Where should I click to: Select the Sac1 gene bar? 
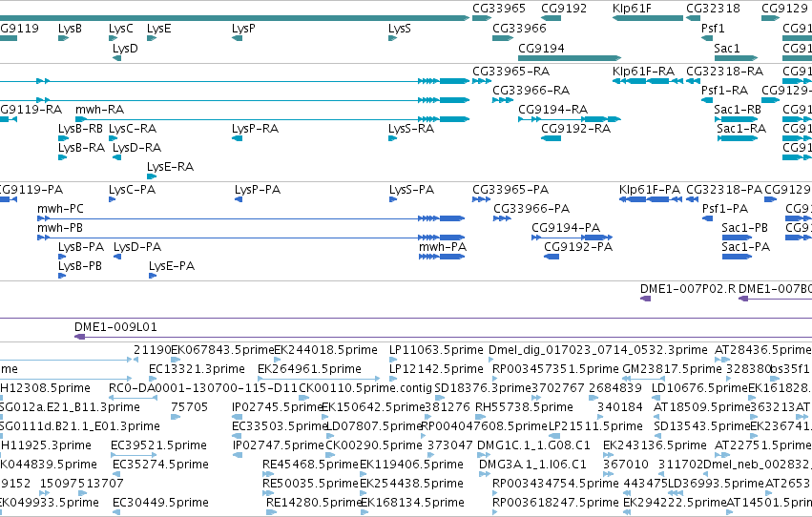736,58
